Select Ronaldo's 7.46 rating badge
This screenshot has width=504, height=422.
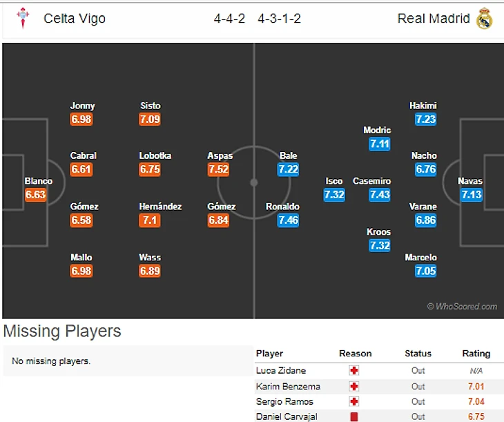click(288, 220)
